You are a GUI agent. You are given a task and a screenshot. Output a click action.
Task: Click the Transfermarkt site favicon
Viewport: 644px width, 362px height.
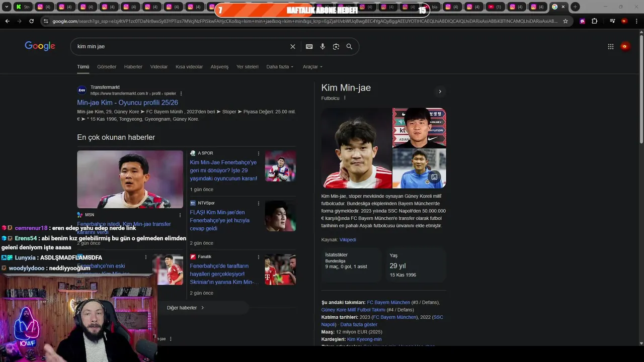click(82, 90)
